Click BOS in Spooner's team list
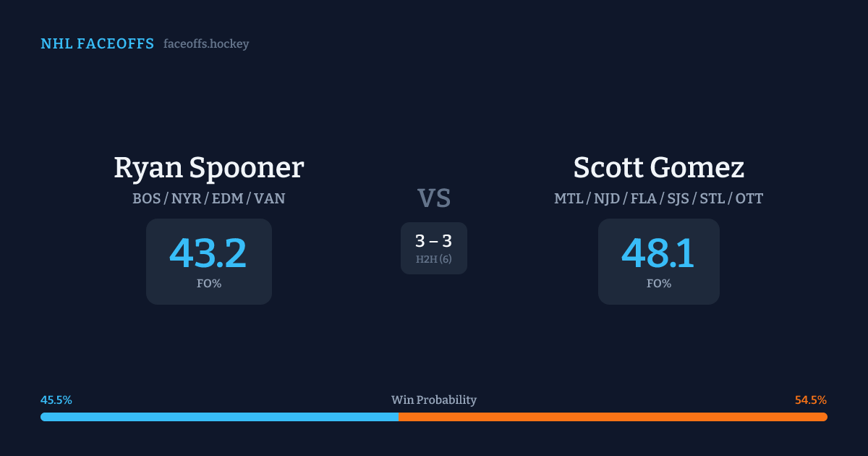The width and height of the screenshot is (868, 456). [147, 198]
